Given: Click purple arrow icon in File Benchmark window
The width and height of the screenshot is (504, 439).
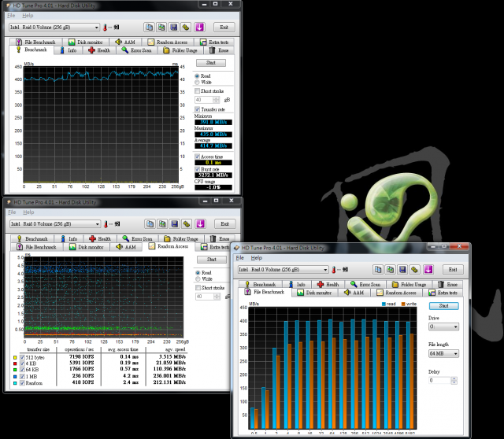Looking at the screenshot, I should pos(428,269).
